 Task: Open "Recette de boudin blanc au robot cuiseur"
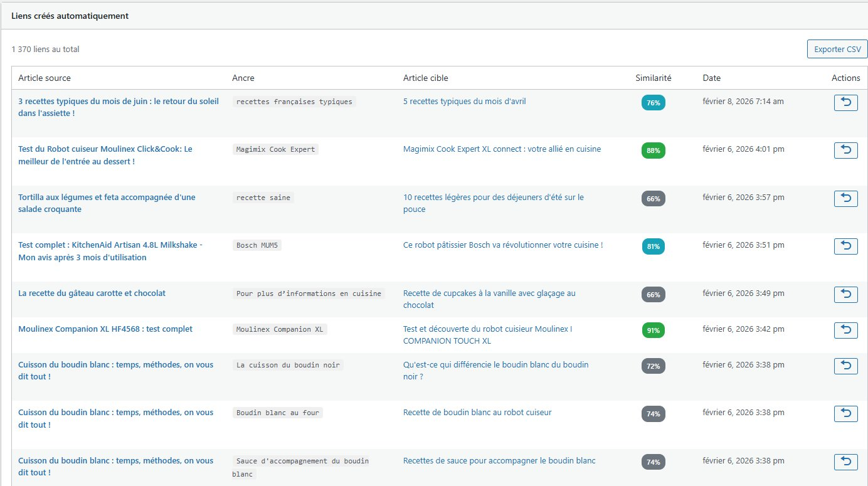click(477, 412)
